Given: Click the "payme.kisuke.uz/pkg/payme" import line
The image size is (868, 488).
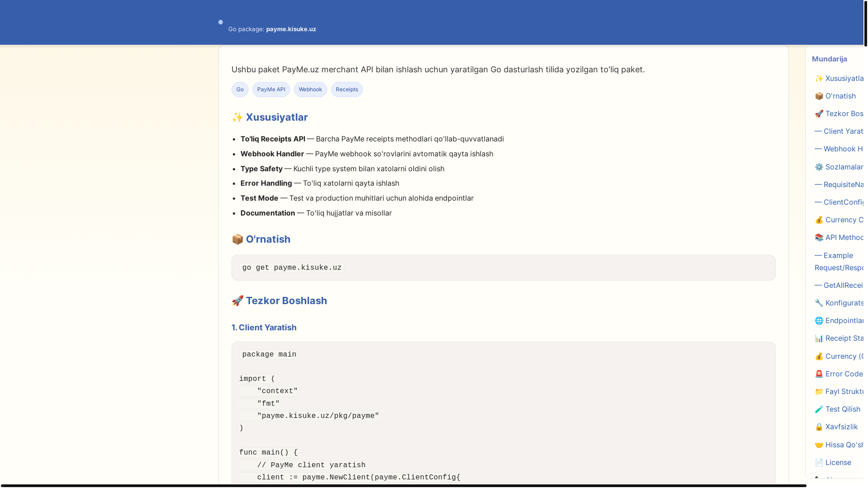Looking at the screenshot, I should 318,416.
